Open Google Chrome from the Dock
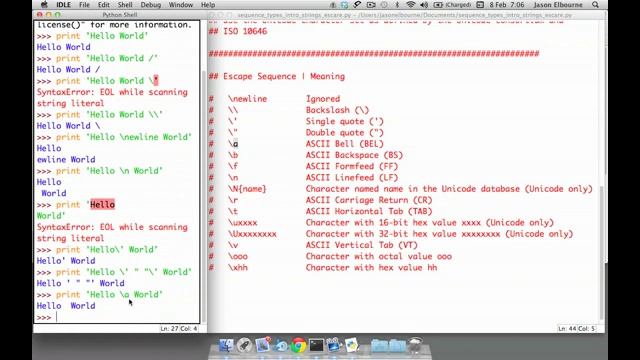The width and height of the screenshot is (640, 360). point(298,345)
